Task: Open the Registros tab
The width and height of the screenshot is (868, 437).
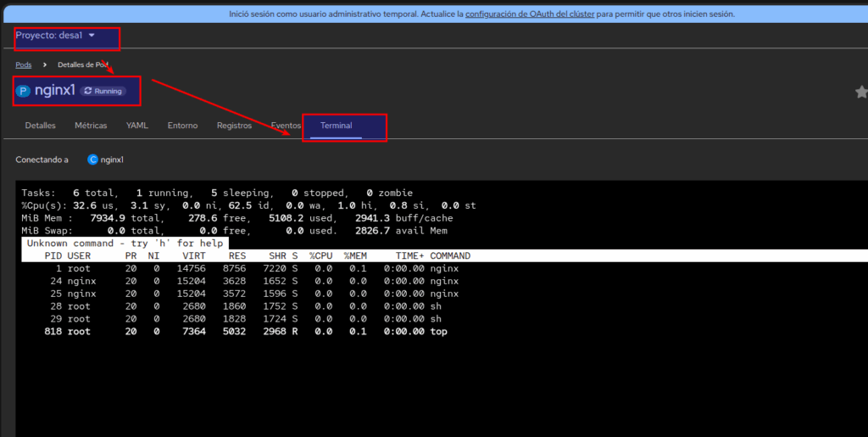Action: [x=234, y=126]
